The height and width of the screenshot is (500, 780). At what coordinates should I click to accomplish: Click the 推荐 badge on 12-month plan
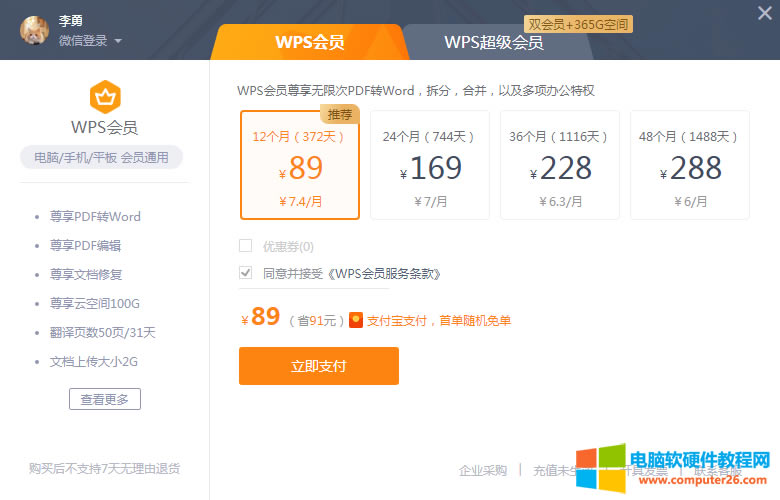click(339, 113)
